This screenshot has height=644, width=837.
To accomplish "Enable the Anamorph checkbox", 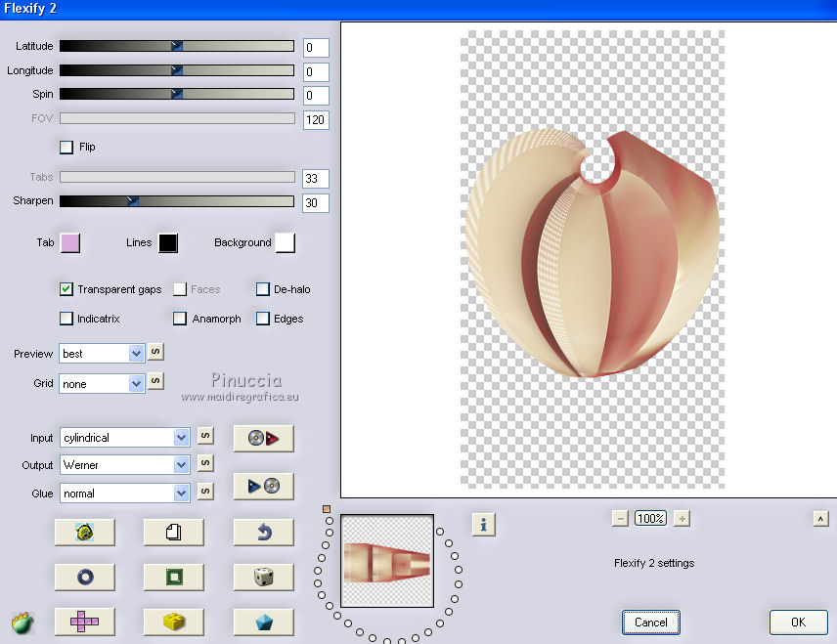I will 180,319.
